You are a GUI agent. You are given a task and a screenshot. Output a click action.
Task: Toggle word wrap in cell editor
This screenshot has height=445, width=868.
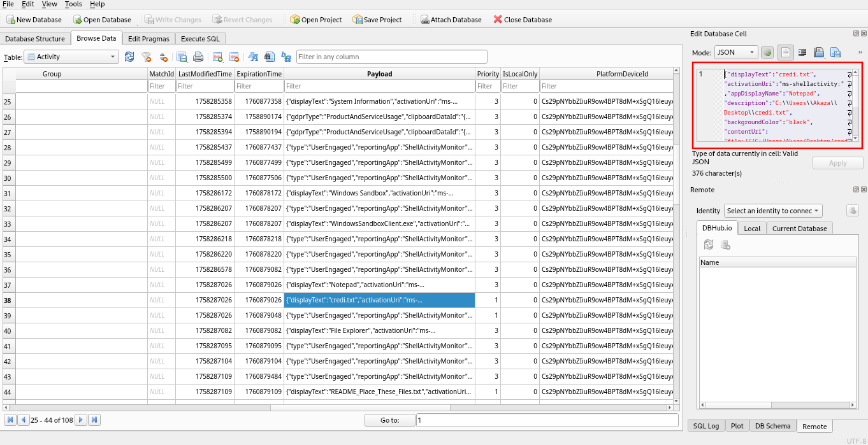(x=786, y=52)
